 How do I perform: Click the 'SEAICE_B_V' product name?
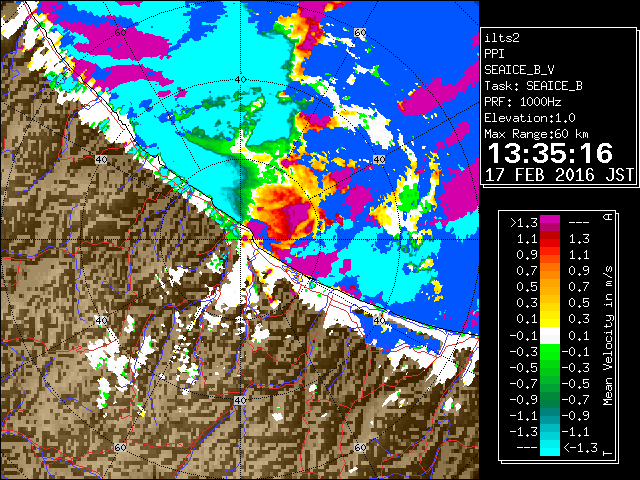(x=519, y=70)
